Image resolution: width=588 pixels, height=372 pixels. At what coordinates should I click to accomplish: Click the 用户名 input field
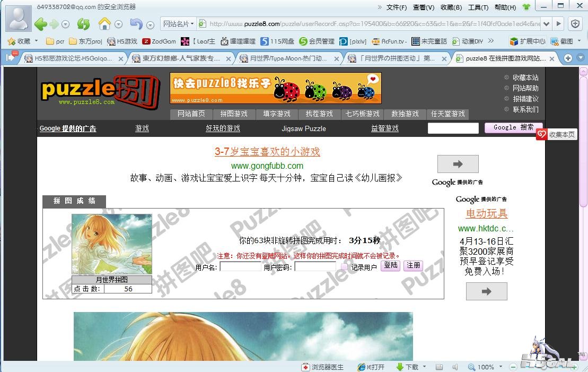240,267
